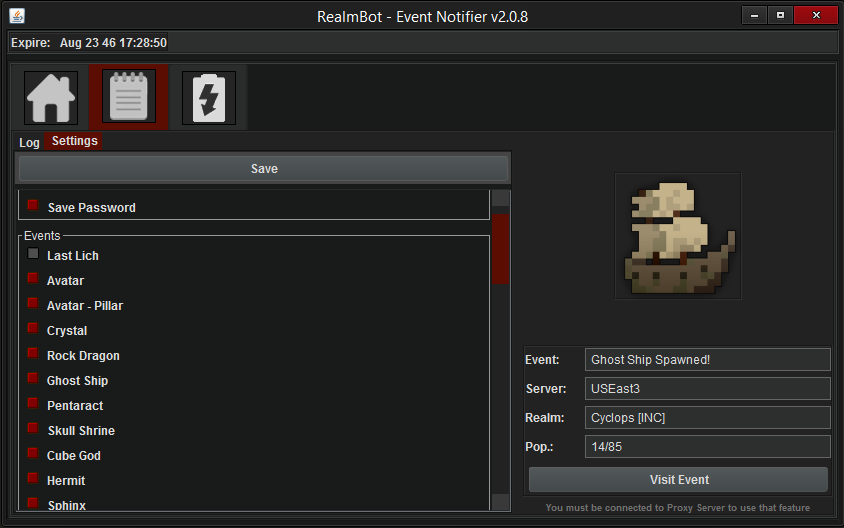
Task: Click the scrollbar up arrow button
Action: [x=501, y=198]
